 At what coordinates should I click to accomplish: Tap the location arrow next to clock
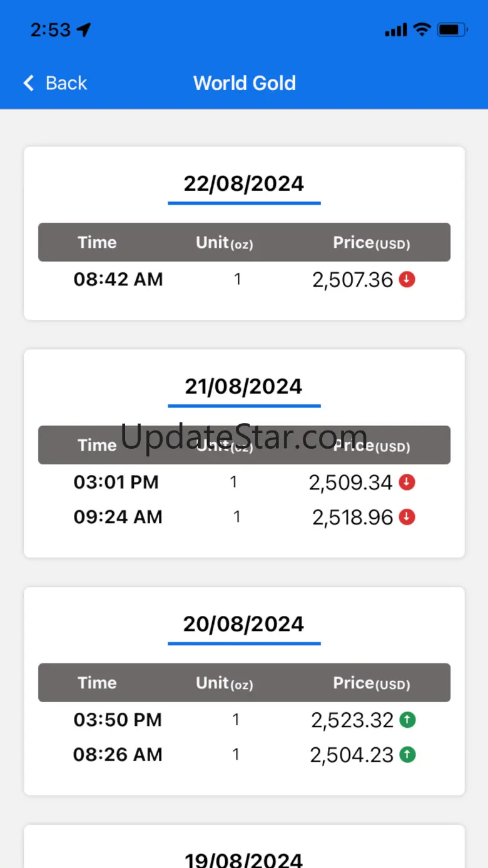[84, 29]
